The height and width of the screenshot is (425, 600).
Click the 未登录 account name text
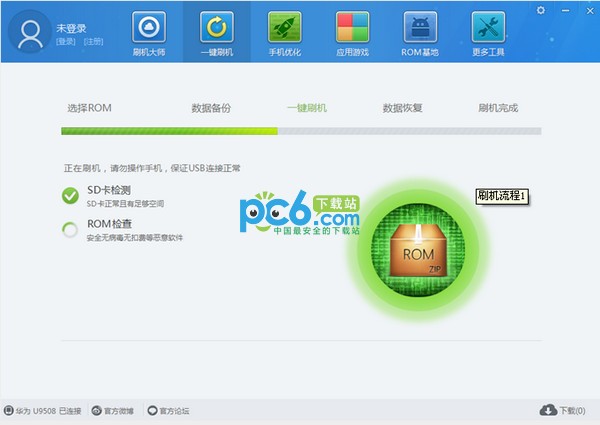(x=71, y=28)
